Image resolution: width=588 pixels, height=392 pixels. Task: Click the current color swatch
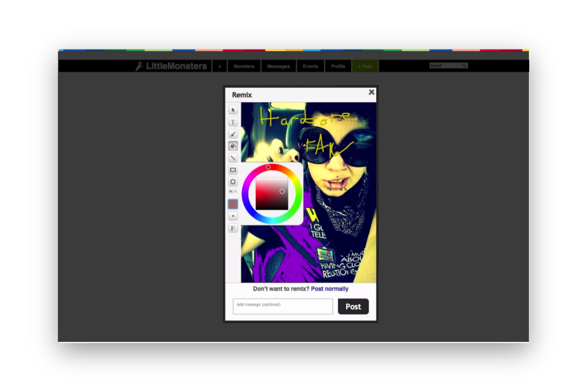click(x=233, y=204)
